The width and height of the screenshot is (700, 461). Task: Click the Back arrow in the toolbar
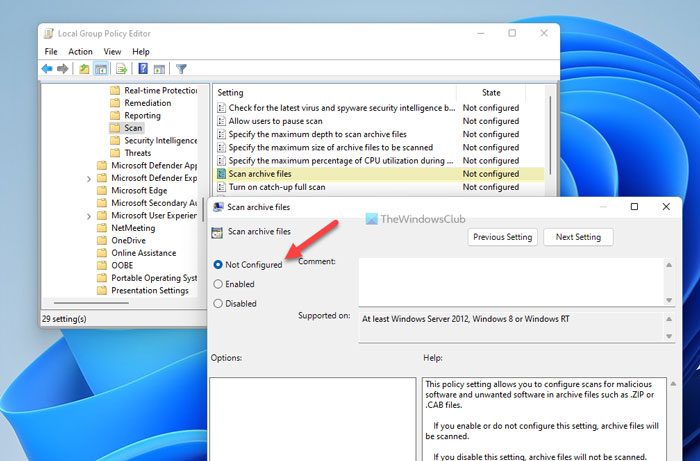click(47, 69)
